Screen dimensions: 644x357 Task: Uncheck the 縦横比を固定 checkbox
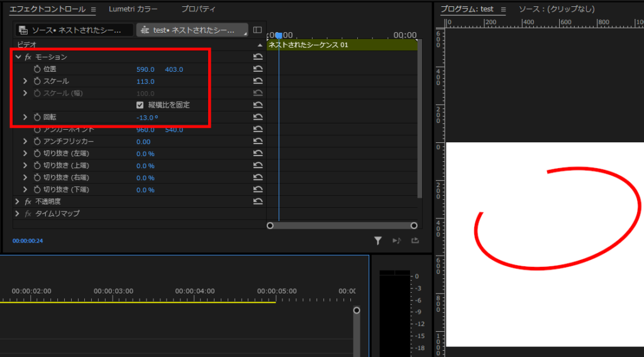coord(140,105)
